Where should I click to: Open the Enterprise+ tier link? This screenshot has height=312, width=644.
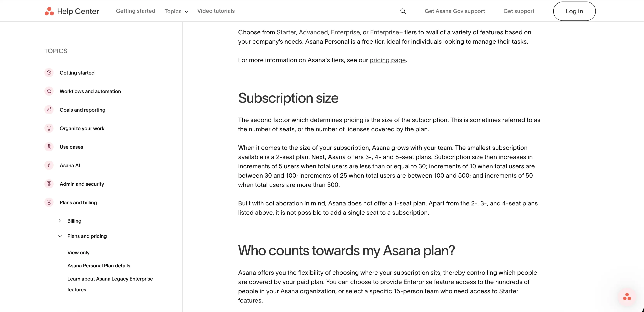coord(386,32)
